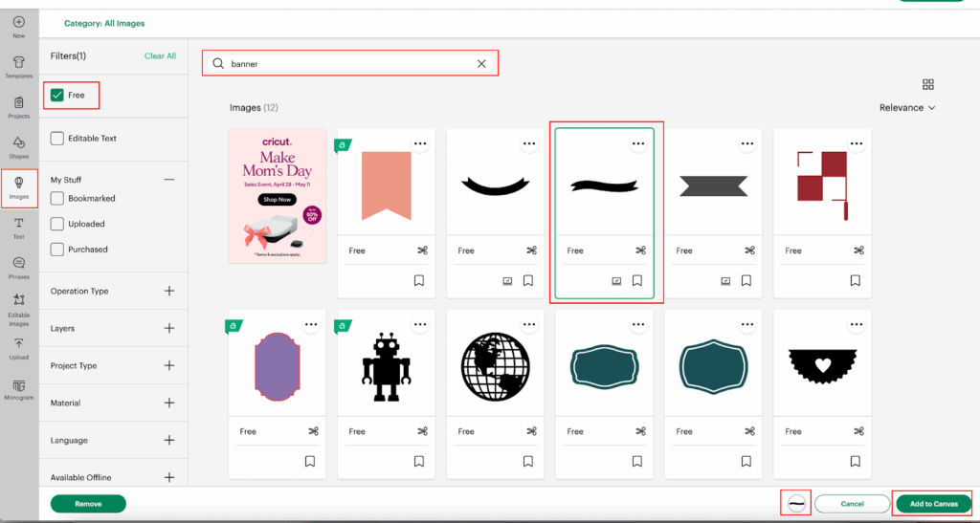This screenshot has width=980, height=523.
Task: Open the Relevance sort dropdown
Action: click(x=906, y=108)
